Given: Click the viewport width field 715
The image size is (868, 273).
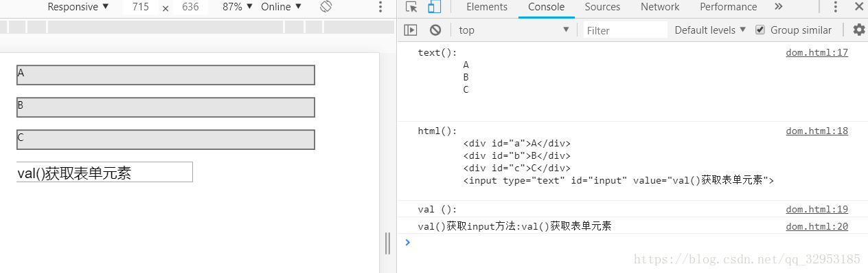Looking at the screenshot, I should pos(141,7).
